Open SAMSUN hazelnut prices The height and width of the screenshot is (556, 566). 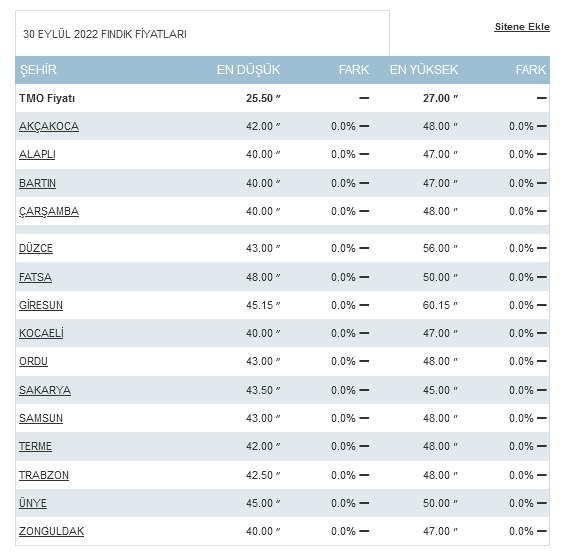(41, 418)
